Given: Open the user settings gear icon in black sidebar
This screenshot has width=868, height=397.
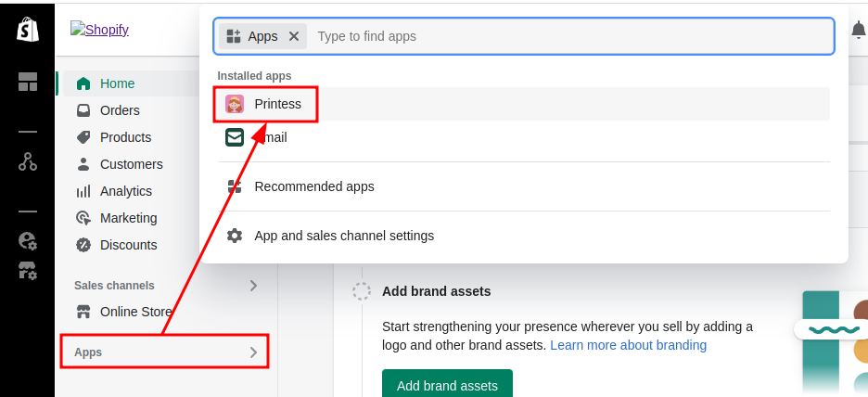Looking at the screenshot, I should [27, 241].
